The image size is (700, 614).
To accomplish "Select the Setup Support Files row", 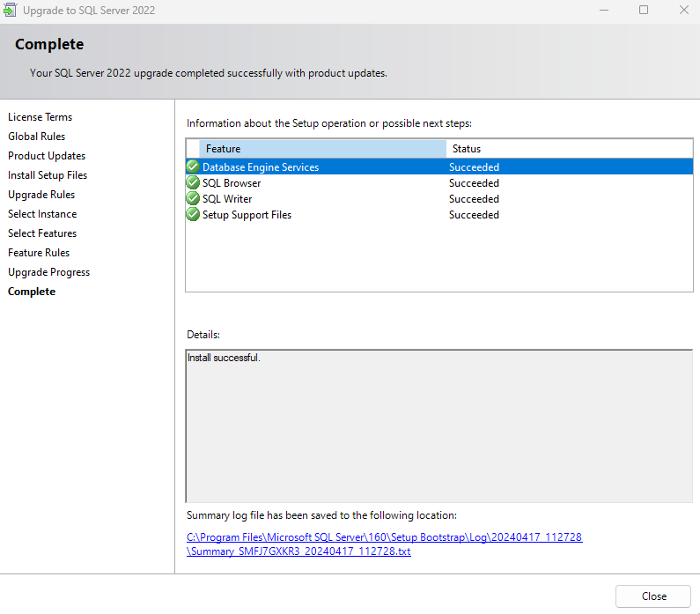I will [x=439, y=215].
